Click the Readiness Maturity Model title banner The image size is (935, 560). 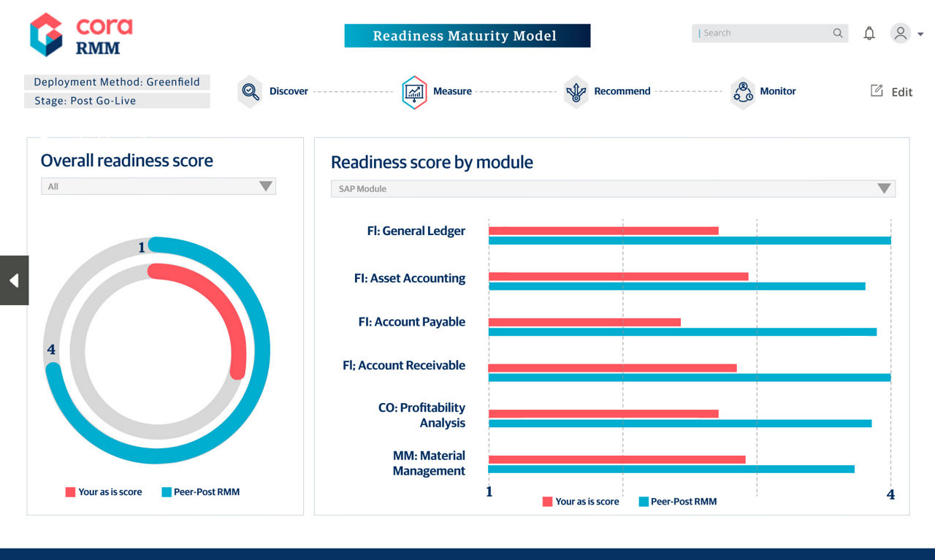467,36
